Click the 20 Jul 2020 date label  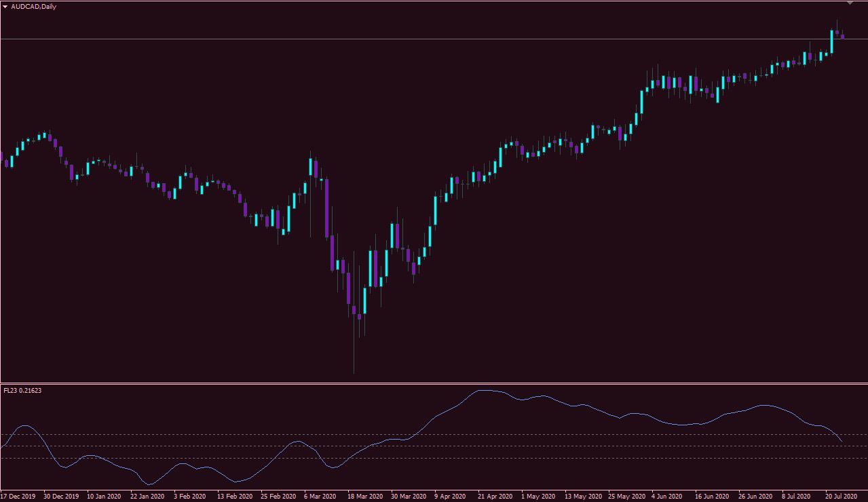842,496
